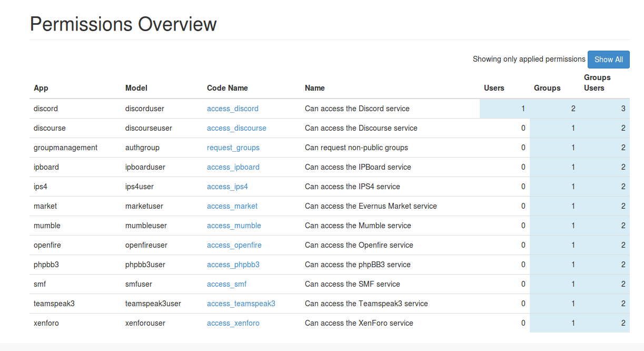The image size is (644, 351).
Task: Click the Show All button
Action: click(x=608, y=60)
